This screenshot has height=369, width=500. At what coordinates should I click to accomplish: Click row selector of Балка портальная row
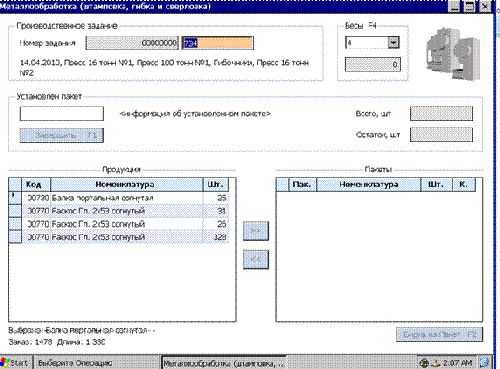[15, 198]
